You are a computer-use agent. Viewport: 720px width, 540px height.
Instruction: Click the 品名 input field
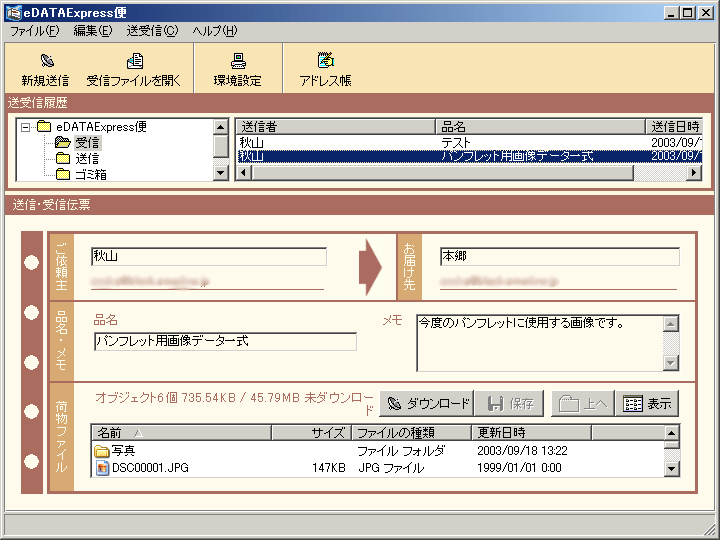225,341
